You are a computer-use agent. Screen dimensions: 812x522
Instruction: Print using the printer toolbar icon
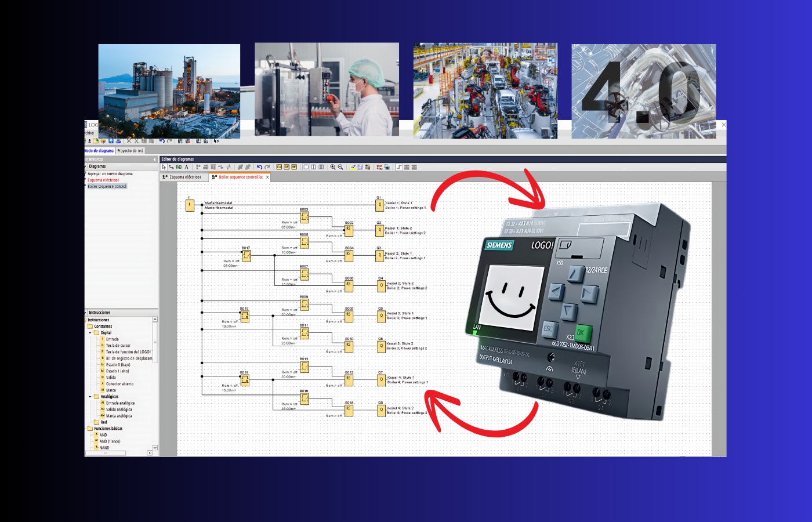click(118, 141)
